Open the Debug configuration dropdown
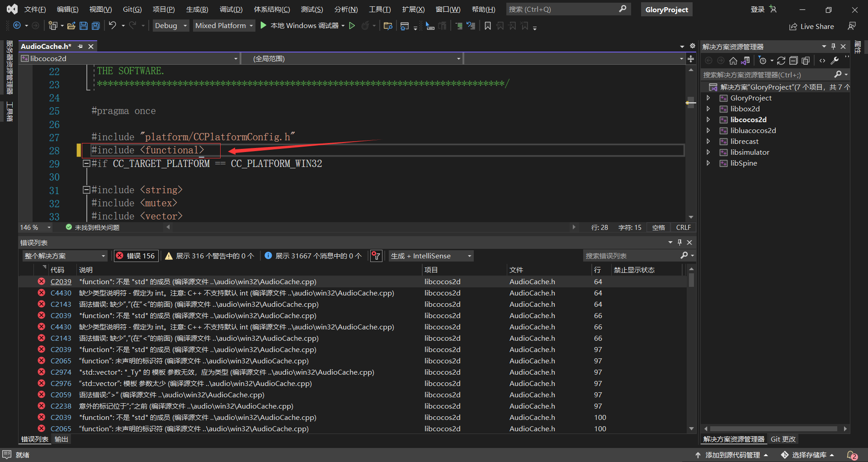The width and height of the screenshot is (868, 462). (x=170, y=25)
